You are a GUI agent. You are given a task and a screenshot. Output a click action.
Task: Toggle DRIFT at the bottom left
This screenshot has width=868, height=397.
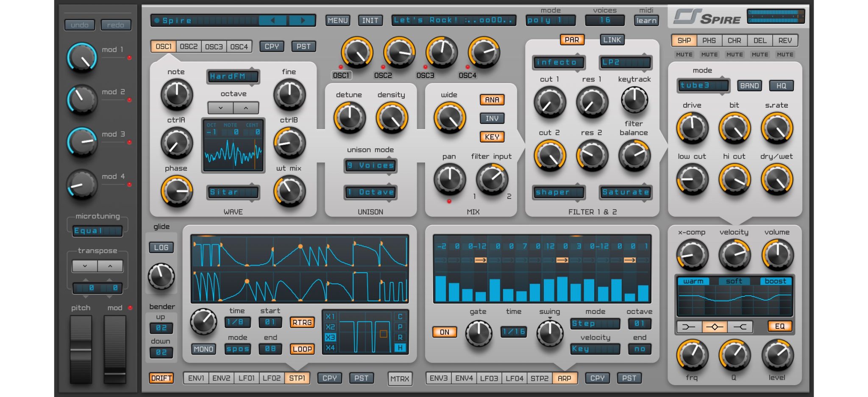click(x=161, y=378)
